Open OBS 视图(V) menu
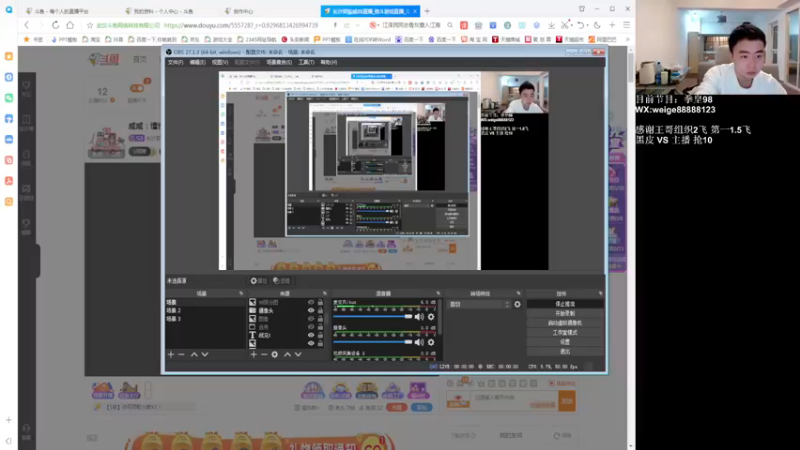800x450 pixels. tap(220, 62)
